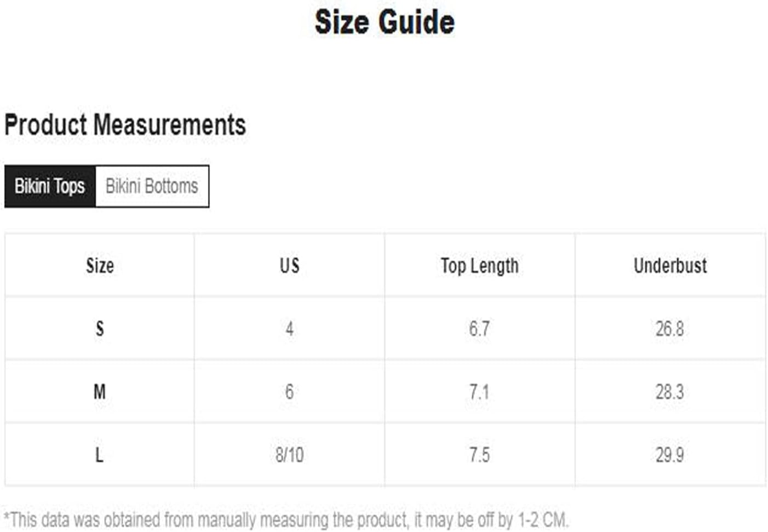Click the Size column header
The width and height of the screenshot is (768, 532).
(x=100, y=266)
